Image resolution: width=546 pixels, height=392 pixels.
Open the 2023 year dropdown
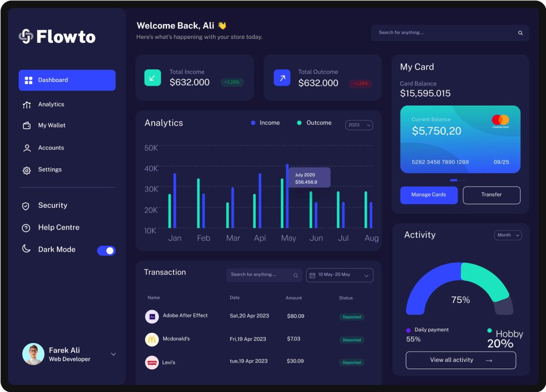pyautogui.click(x=359, y=125)
